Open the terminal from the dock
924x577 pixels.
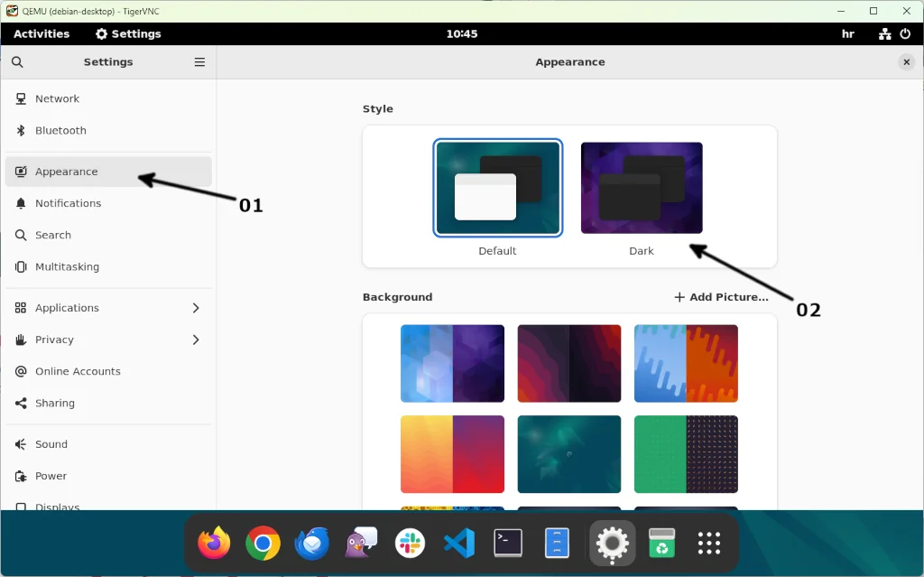click(x=507, y=543)
